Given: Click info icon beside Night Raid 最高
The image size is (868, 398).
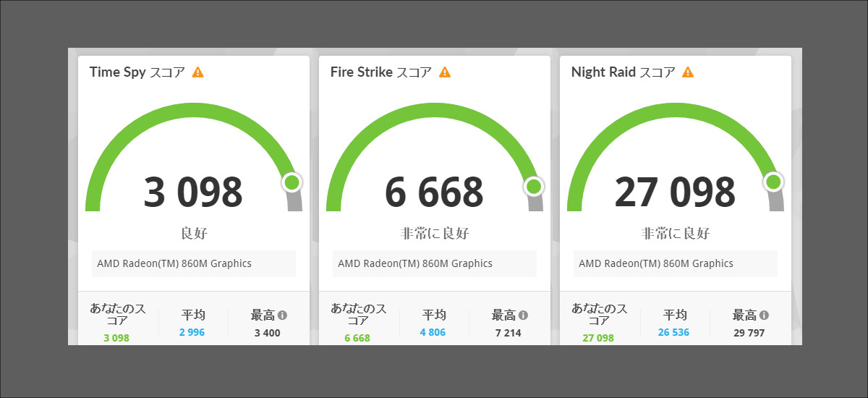Looking at the screenshot, I should [764, 316].
